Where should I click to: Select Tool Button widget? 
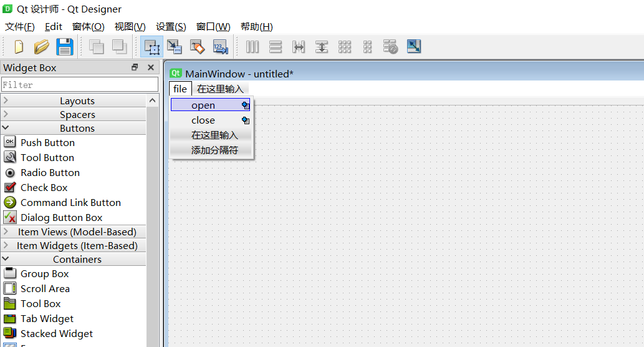click(47, 157)
